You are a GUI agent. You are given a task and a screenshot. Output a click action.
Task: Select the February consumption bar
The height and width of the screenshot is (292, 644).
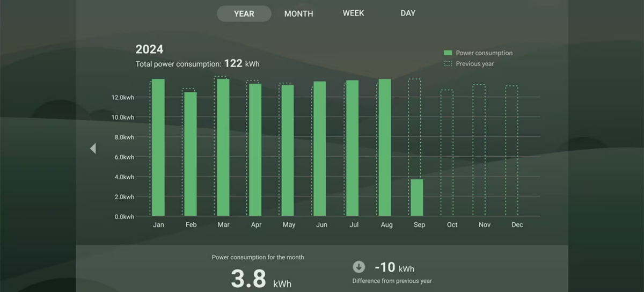pyautogui.click(x=191, y=154)
